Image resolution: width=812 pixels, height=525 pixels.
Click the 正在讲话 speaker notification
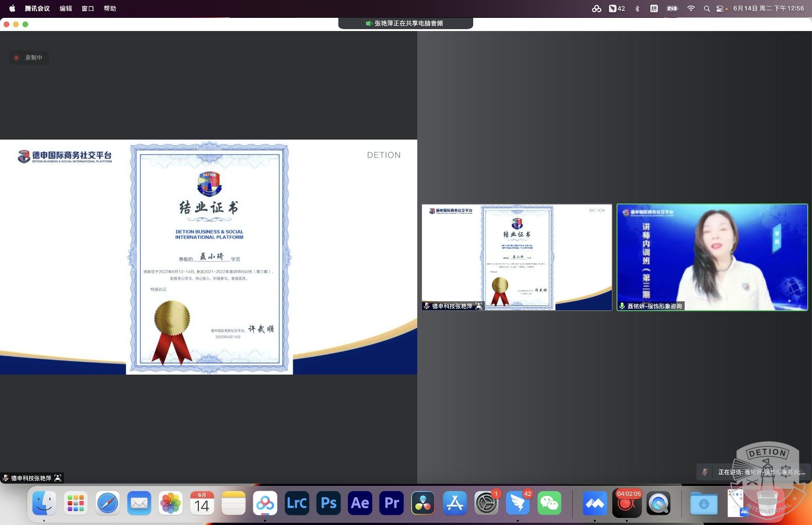754,472
